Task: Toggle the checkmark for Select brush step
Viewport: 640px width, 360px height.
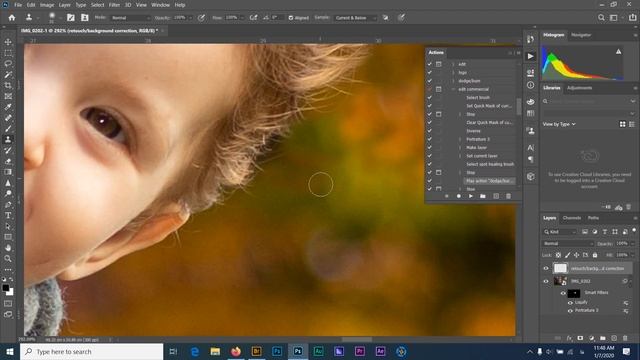Action: click(429, 98)
